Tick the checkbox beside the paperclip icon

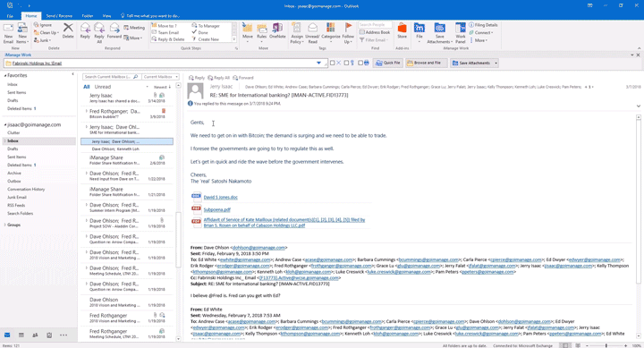[346, 63]
